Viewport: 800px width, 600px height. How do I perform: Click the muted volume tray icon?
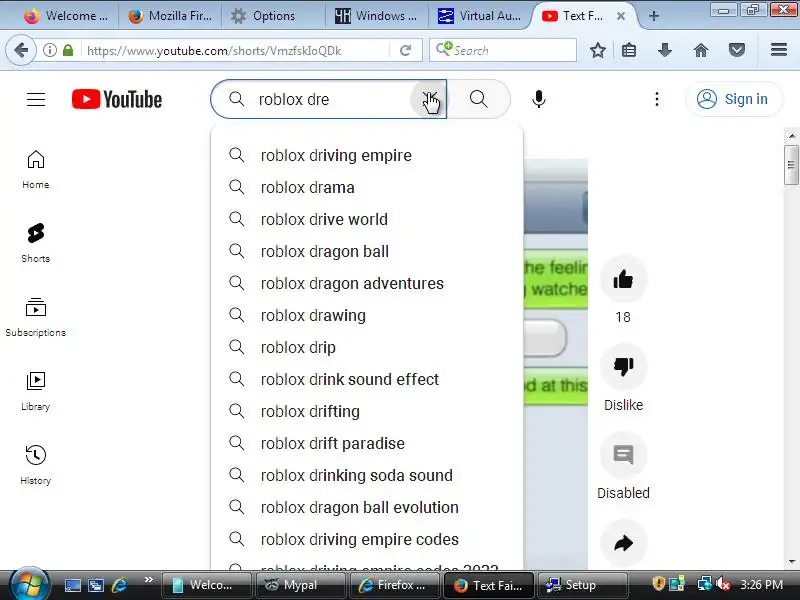(723, 584)
